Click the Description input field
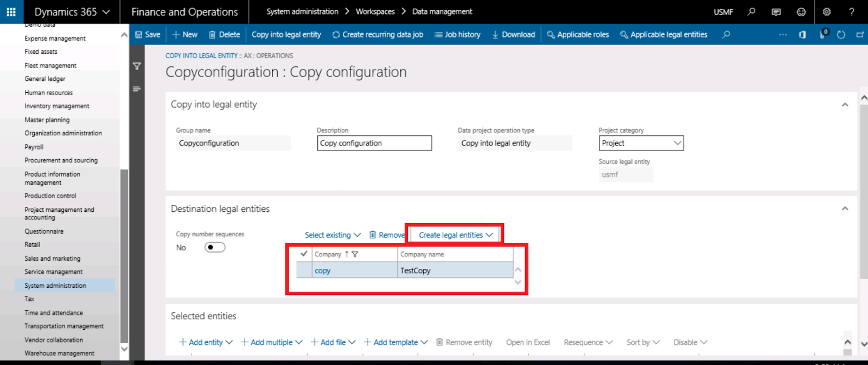This screenshot has width=868, height=365. 374,143
